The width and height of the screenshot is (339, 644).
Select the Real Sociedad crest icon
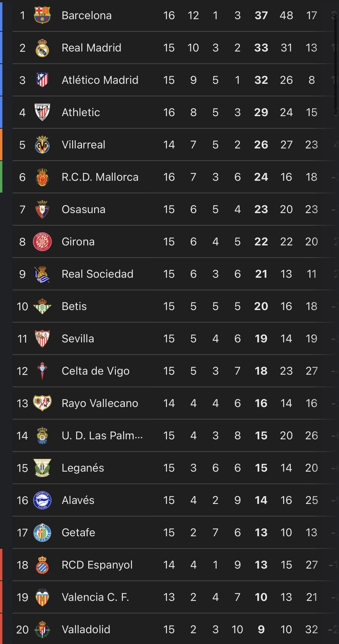pyautogui.click(x=42, y=274)
